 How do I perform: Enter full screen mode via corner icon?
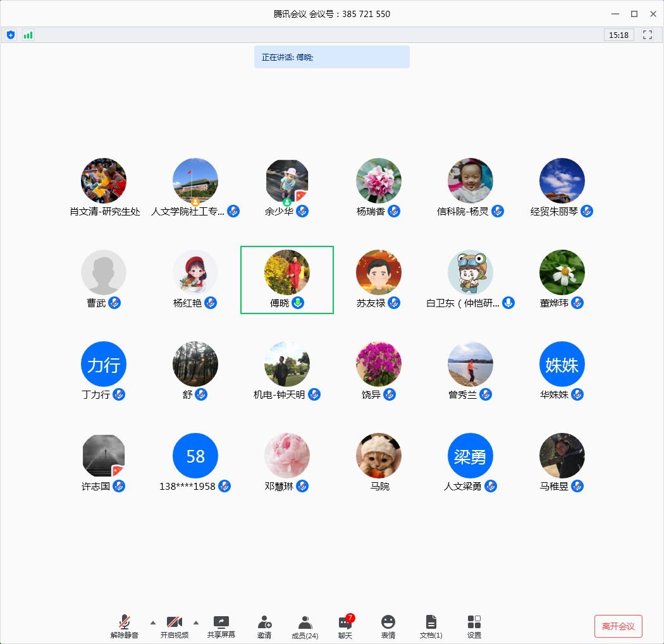click(x=648, y=35)
